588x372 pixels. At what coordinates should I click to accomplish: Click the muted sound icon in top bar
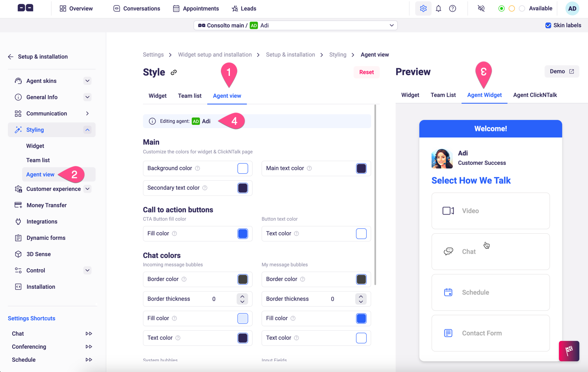tap(481, 8)
